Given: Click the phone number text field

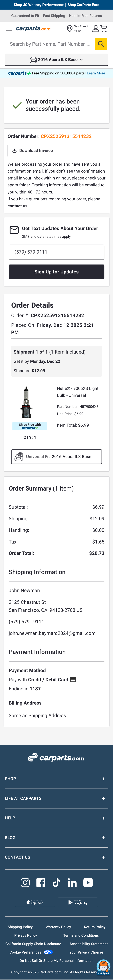Looking at the screenshot, I should pos(56,252).
